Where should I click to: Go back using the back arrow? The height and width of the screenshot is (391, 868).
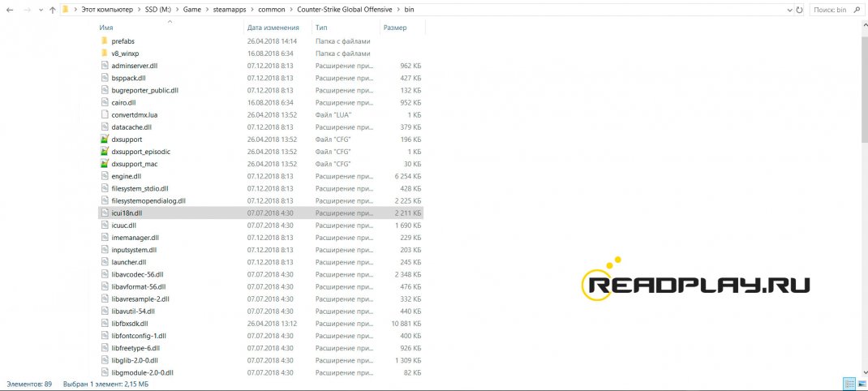coord(10,10)
